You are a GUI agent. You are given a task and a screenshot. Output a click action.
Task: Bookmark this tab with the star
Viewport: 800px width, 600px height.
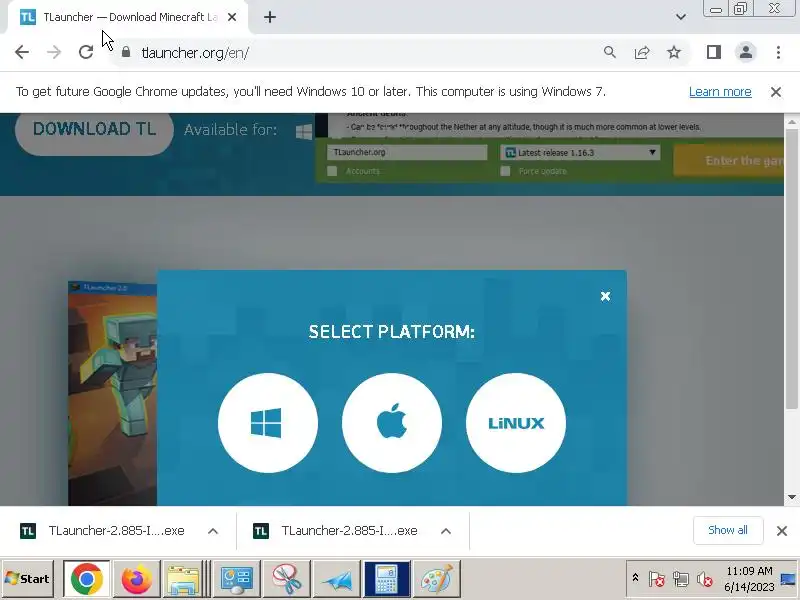674,52
